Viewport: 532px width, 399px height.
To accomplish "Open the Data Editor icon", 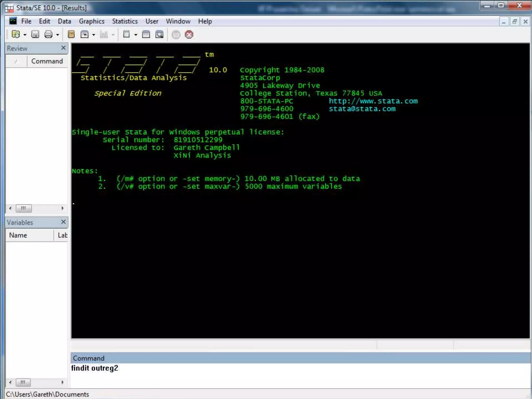I will [x=146, y=34].
